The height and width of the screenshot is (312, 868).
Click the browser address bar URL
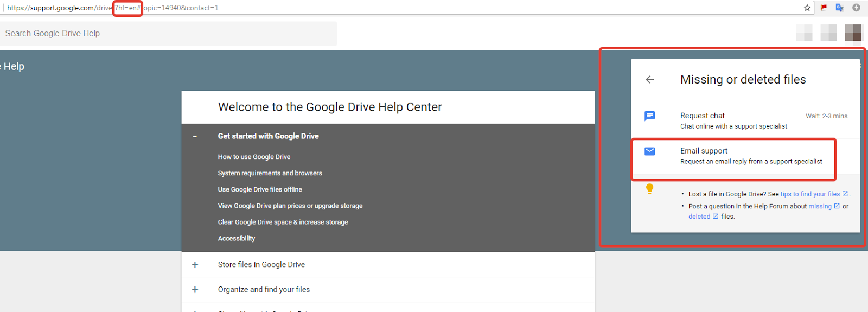(x=113, y=8)
